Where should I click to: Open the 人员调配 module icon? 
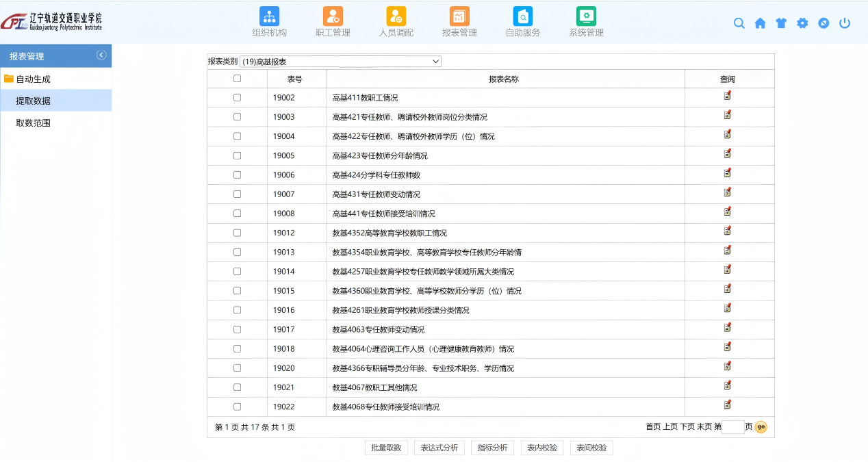(396, 17)
